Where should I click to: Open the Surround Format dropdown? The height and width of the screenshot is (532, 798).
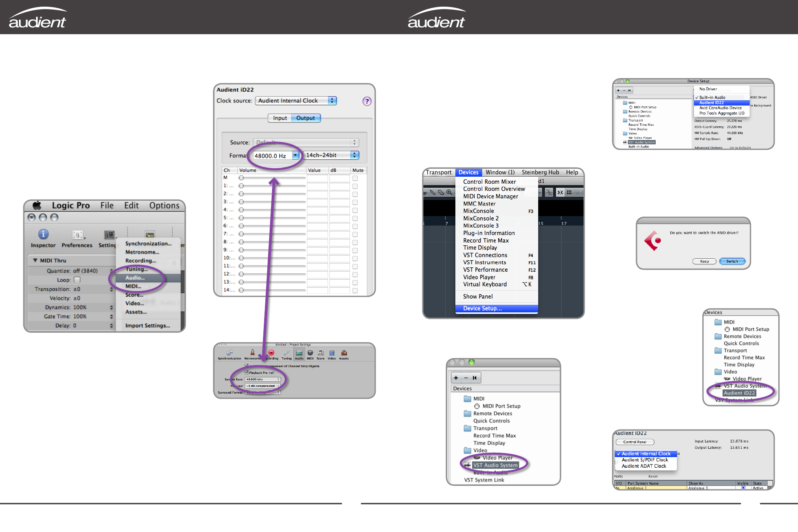click(263, 392)
